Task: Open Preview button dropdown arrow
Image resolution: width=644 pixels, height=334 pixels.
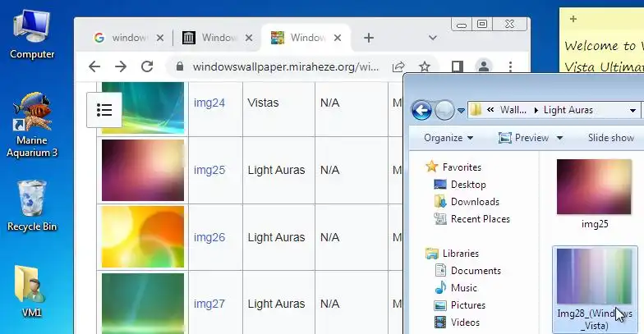Action: point(559,138)
